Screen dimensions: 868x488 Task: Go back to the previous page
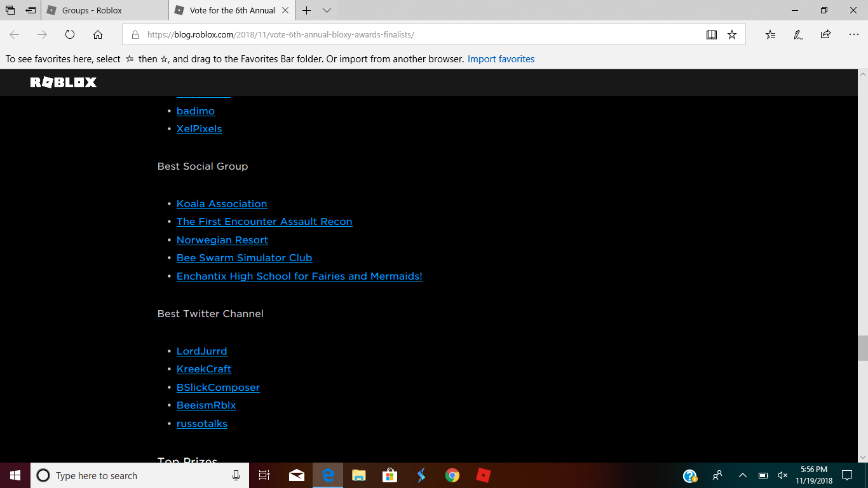point(15,35)
